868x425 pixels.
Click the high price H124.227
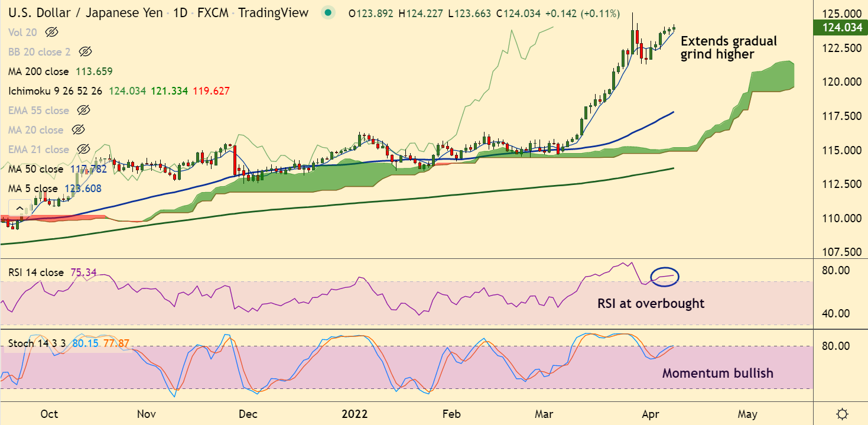click(x=420, y=13)
